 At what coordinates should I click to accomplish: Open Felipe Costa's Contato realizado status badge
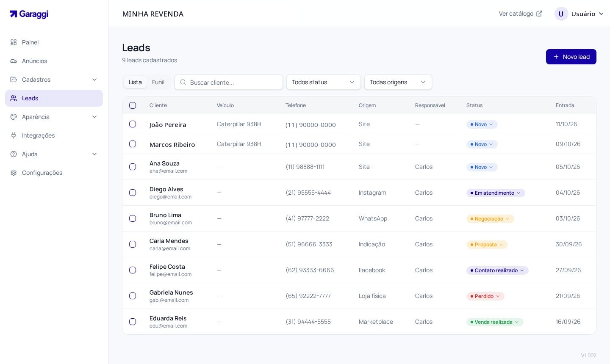497,270
